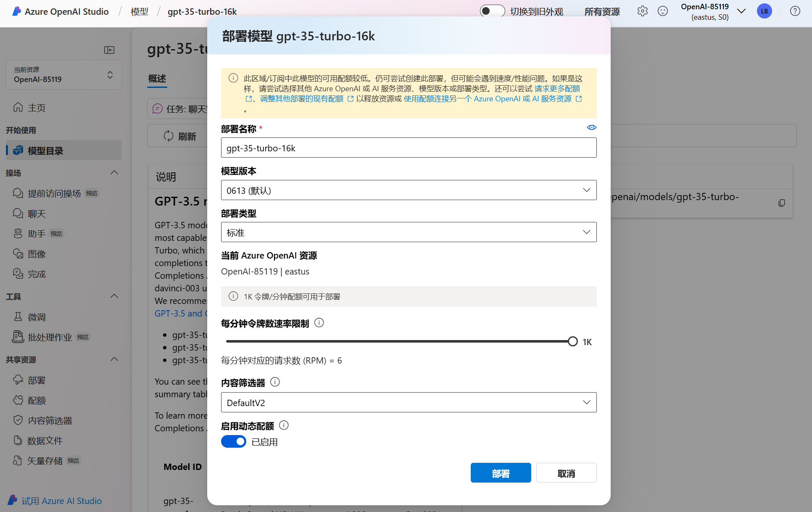
Task: Collapse the 共享资源 section chevron
Action: point(114,359)
